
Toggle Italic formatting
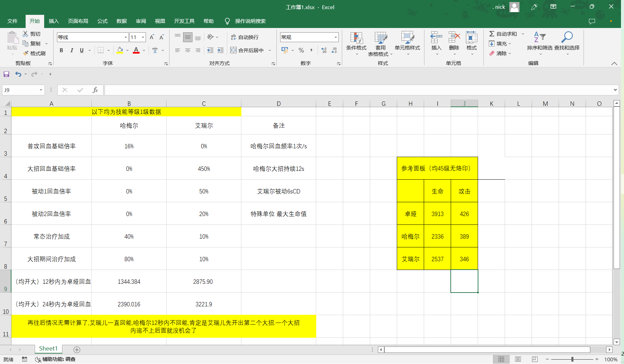[71, 50]
